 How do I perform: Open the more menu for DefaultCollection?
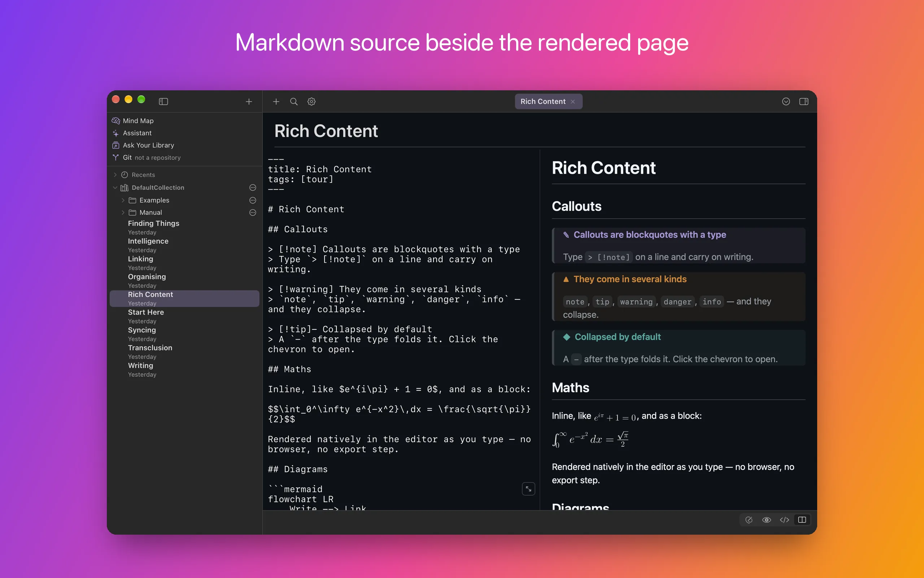pos(253,187)
